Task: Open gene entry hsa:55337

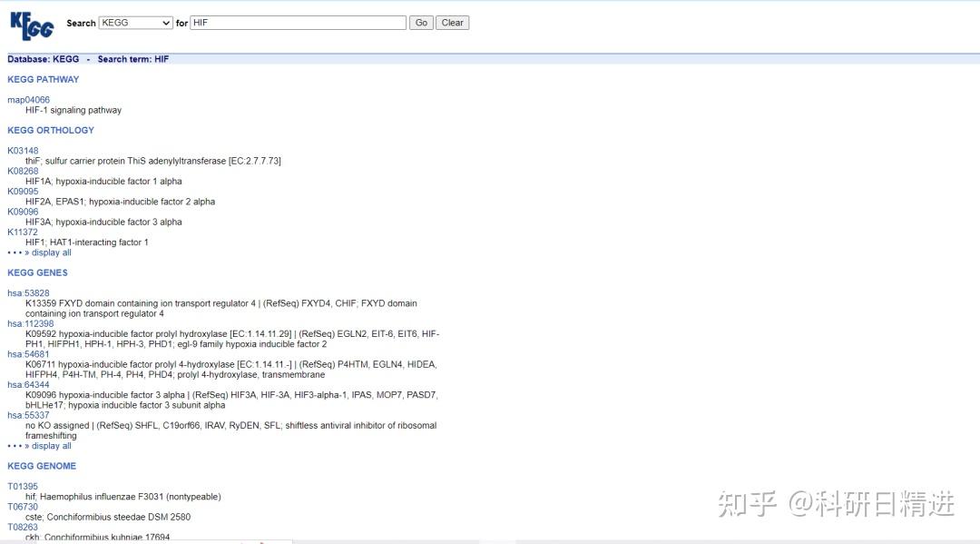Action: coord(28,415)
